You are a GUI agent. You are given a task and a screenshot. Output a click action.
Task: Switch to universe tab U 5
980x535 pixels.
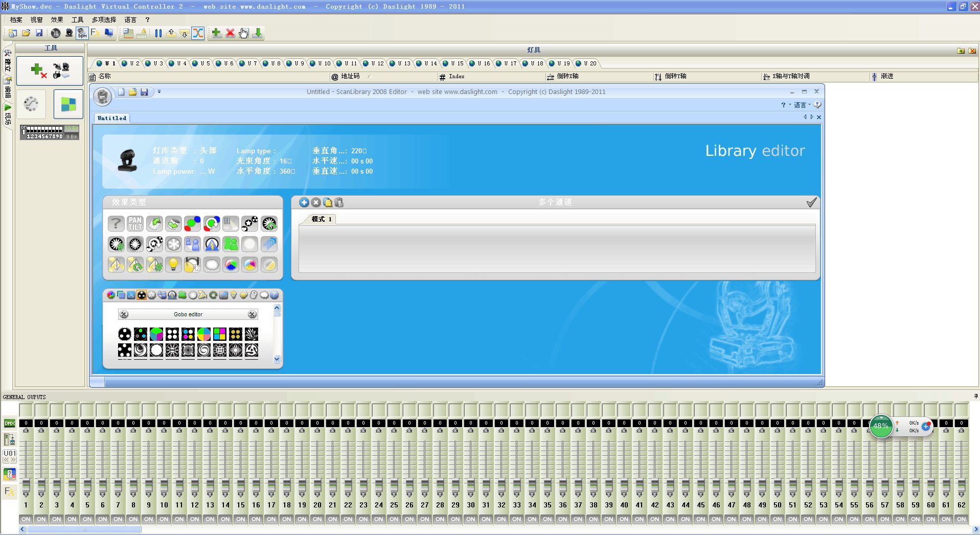(201, 63)
